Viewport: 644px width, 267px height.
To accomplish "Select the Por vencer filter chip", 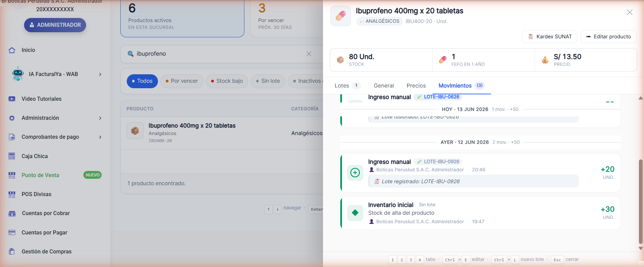I will pyautogui.click(x=182, y=81).
